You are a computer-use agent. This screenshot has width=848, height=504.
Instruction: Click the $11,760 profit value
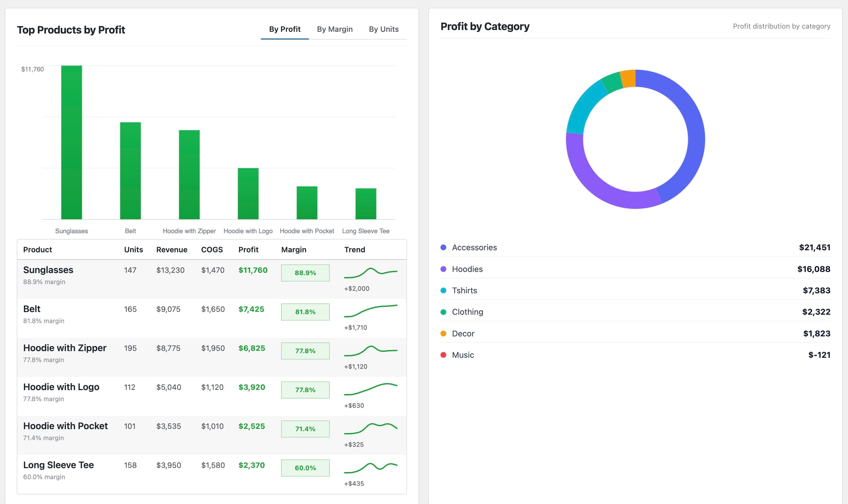[x=253, y=270]
